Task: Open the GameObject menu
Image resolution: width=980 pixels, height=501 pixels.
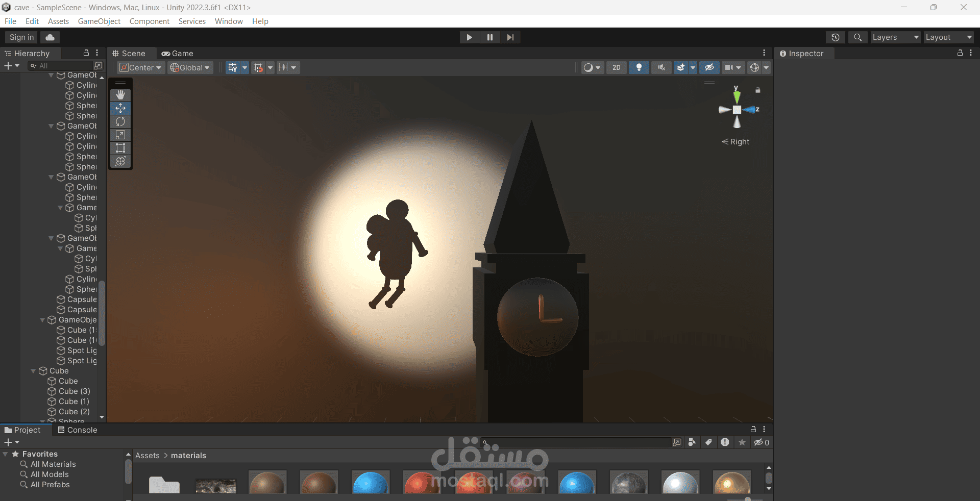Action: (99, 21)
